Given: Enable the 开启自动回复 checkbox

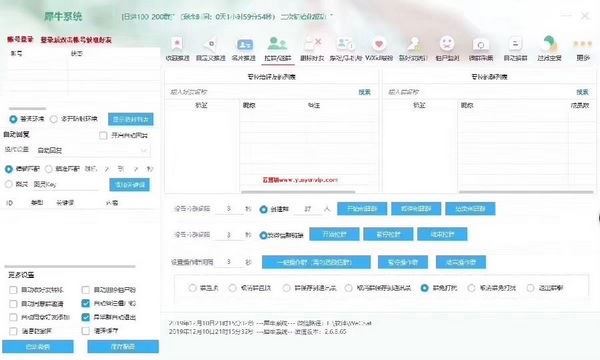Looking at the screenshot, I should click(x=103, y=135).
